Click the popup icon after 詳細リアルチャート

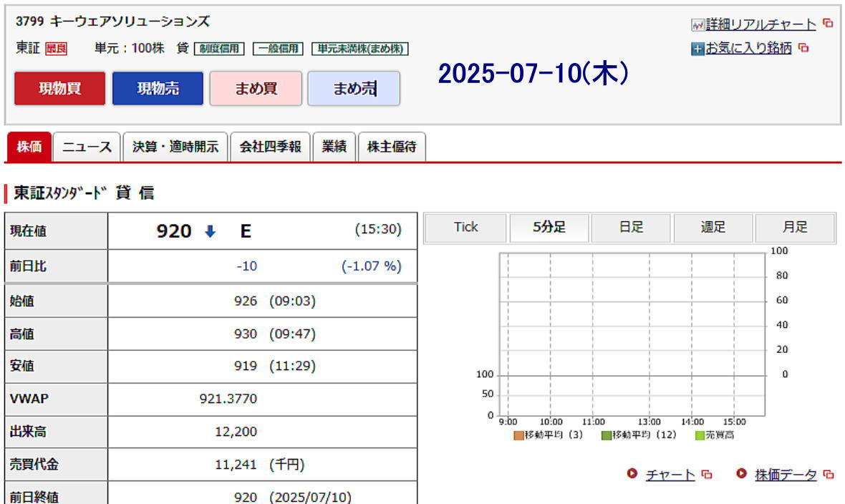[x=828, y=23]
